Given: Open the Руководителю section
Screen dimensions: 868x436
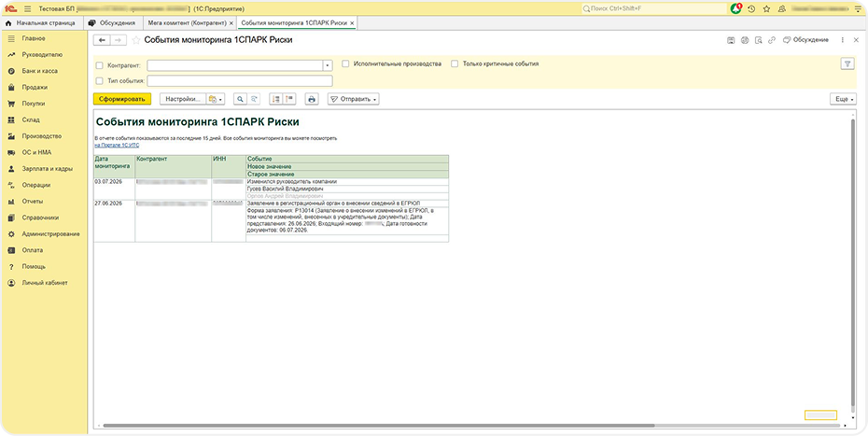Looking at the screenshot, I should tap(42, 55).
